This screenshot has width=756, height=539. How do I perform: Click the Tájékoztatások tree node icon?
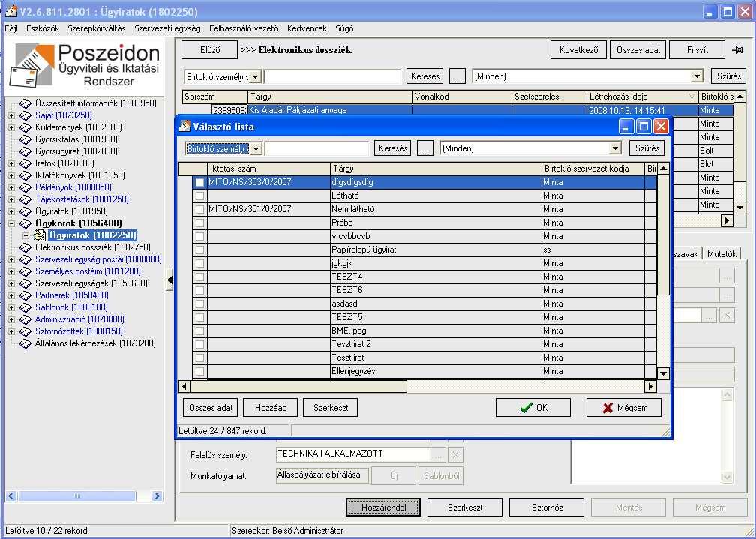pos(25,199)
